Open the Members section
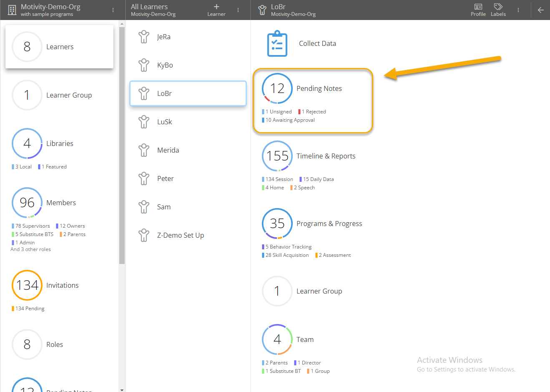The image size is (550, 392). click(x=61, y=203)
